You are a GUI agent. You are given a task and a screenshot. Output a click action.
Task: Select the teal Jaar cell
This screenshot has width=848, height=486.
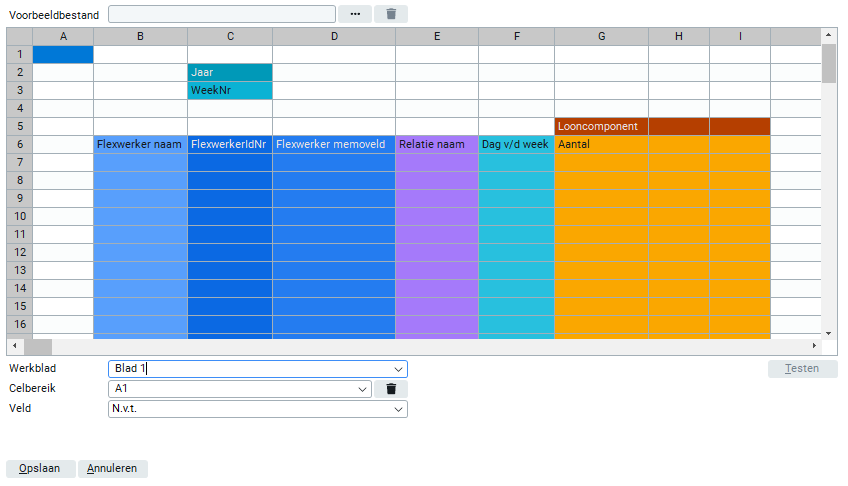coord(230,72)
